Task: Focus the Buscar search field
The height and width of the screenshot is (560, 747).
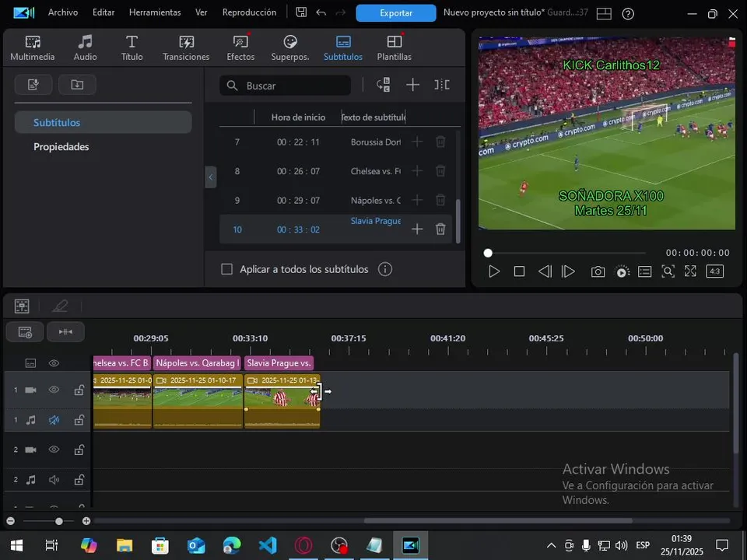Action: tap(285, 86)
